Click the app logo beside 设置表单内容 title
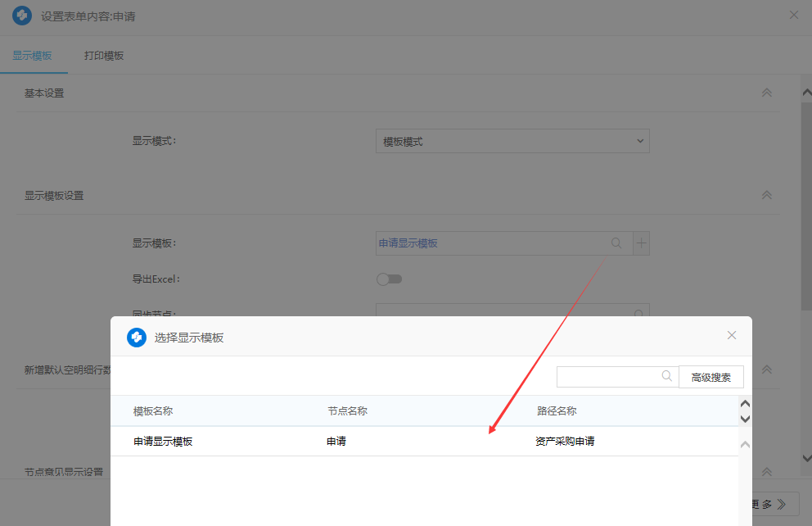 pyautogui.click(x=22, y=16)
